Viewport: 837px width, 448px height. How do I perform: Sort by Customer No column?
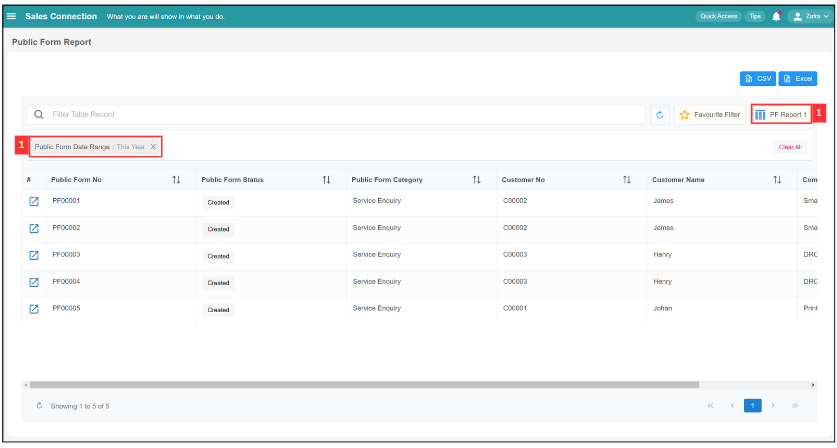click(x=627, y=180)
